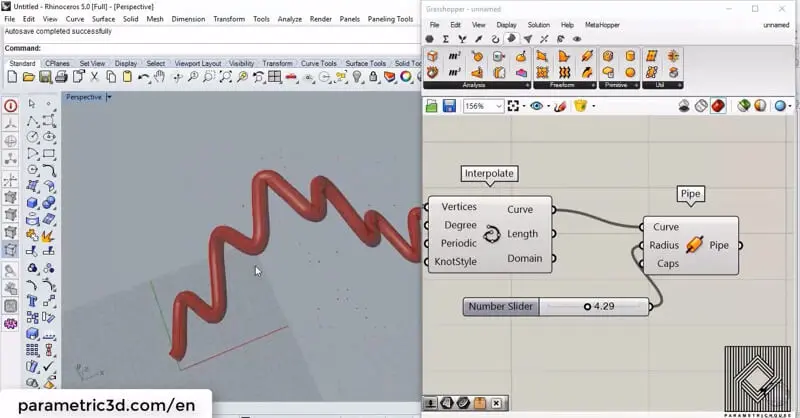This screenshot has height=418, width=800.
Task: Click the Save file icon in Rhino toolbar
Action: [x=44, y=77]
